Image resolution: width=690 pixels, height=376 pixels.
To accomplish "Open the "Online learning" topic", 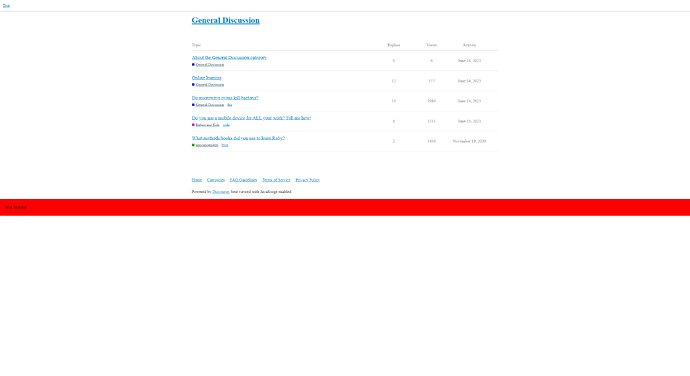I will click(x=206, y=77).
